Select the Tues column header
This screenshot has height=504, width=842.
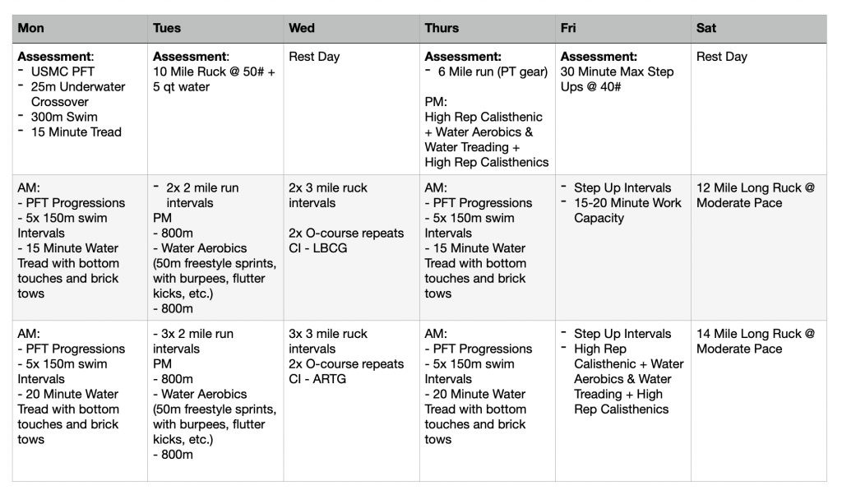166,28
